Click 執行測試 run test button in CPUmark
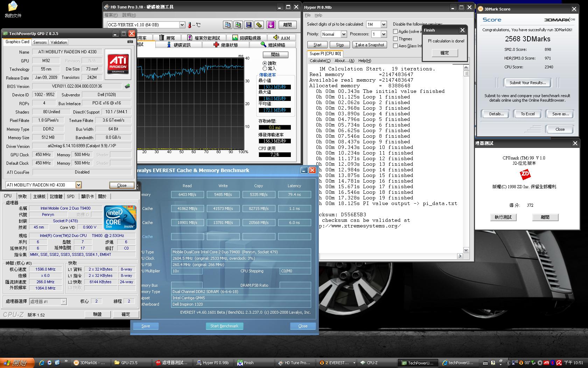This screenshot has height=368, width=588. 503,217
